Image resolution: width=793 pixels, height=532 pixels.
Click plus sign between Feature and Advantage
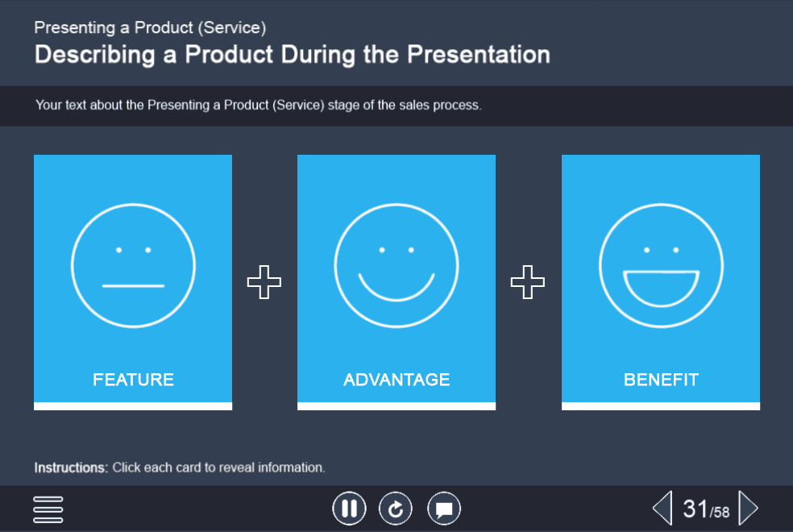[x=264, y=282]
